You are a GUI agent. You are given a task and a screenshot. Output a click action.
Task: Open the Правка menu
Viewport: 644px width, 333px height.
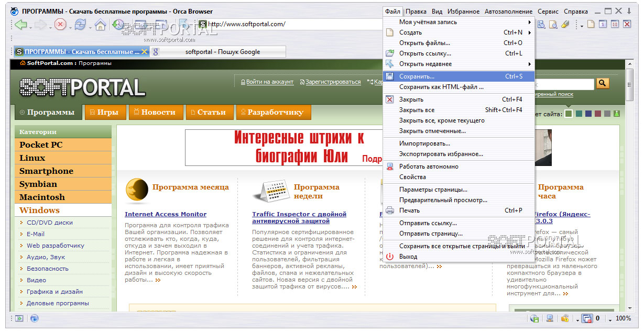pos(416,12)
